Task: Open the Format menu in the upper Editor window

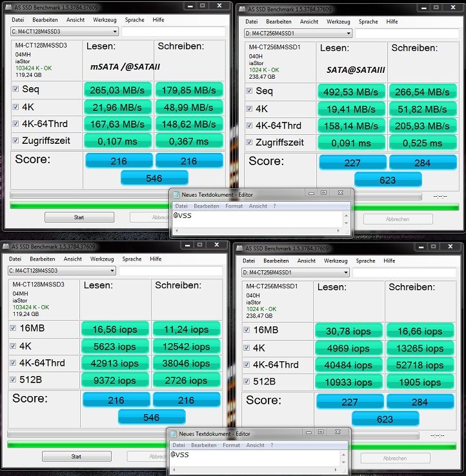Action: coord(234,206)
